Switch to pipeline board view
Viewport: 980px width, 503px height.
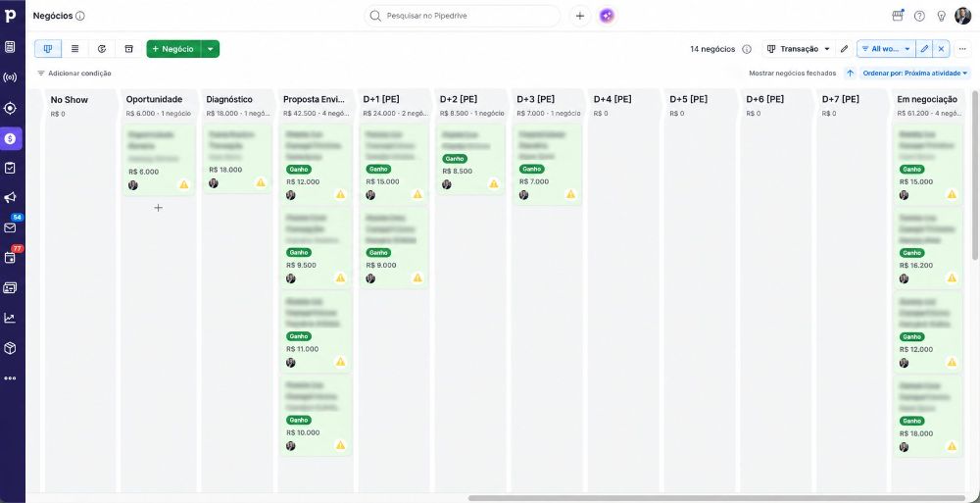coord(47,49)
